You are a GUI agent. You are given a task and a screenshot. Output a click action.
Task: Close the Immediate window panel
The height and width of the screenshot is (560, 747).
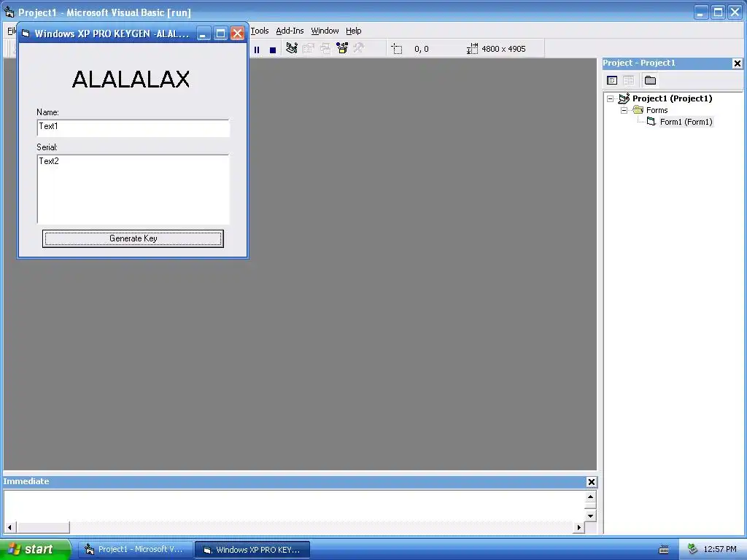[591, 482]
